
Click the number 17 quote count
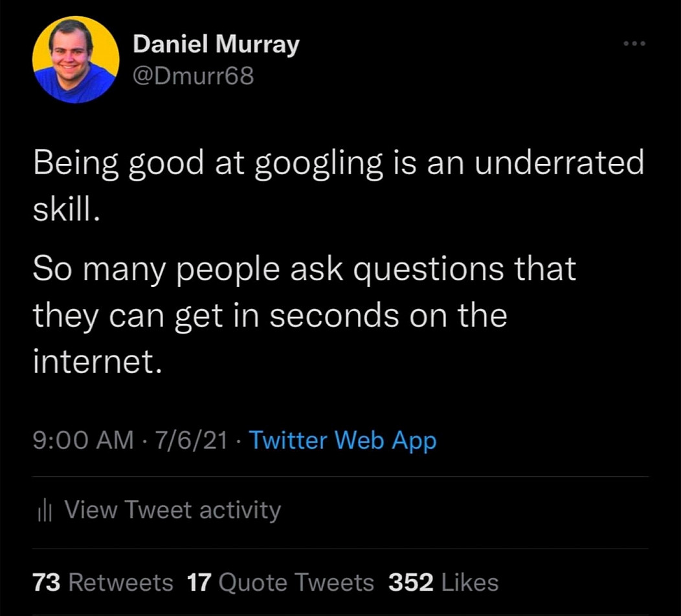click(x=199, y=582)
